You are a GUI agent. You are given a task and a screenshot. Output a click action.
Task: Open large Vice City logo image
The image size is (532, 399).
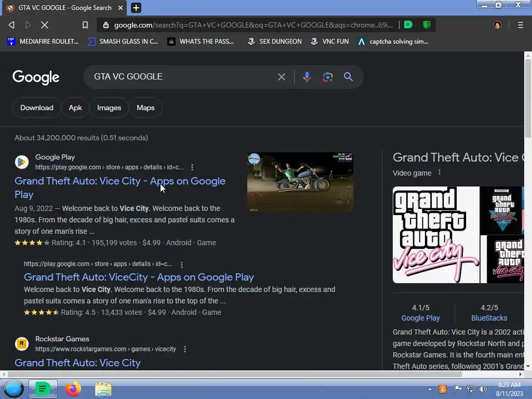click(x=436, y=235)
